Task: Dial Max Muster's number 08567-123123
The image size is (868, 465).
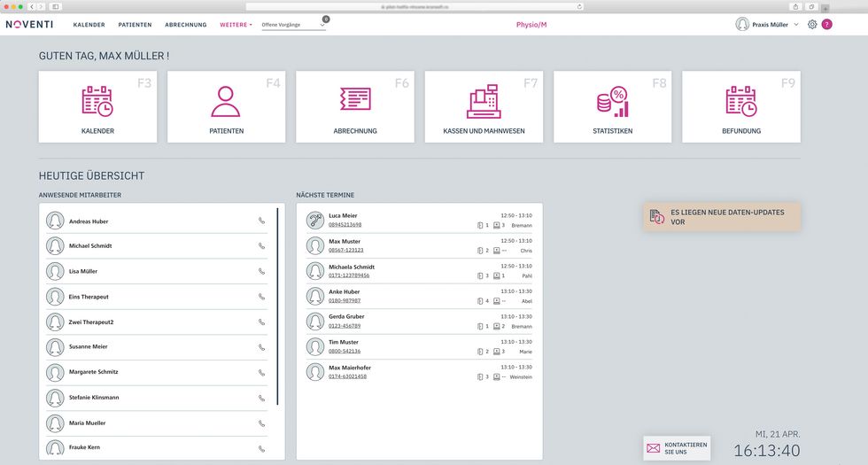Action: tap(346, 250)
